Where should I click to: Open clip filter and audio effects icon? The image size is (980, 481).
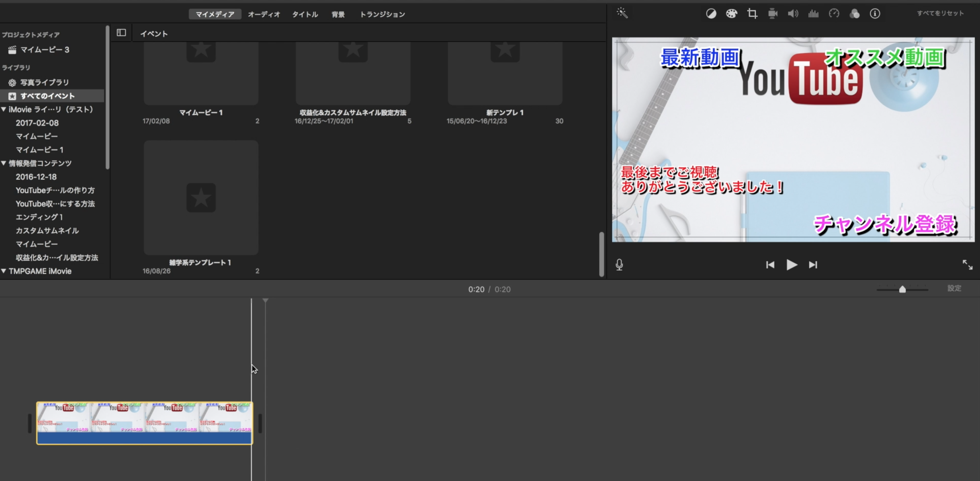(x=855, y=14)
